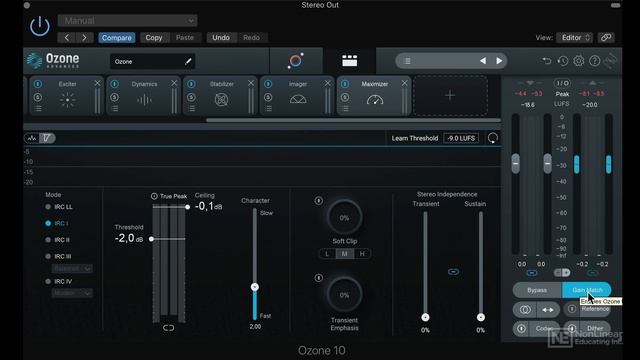Viewport: 640px width, 360px height.
Task: Open the Manual preset dropdown
Action: click(x=127, y=20)
